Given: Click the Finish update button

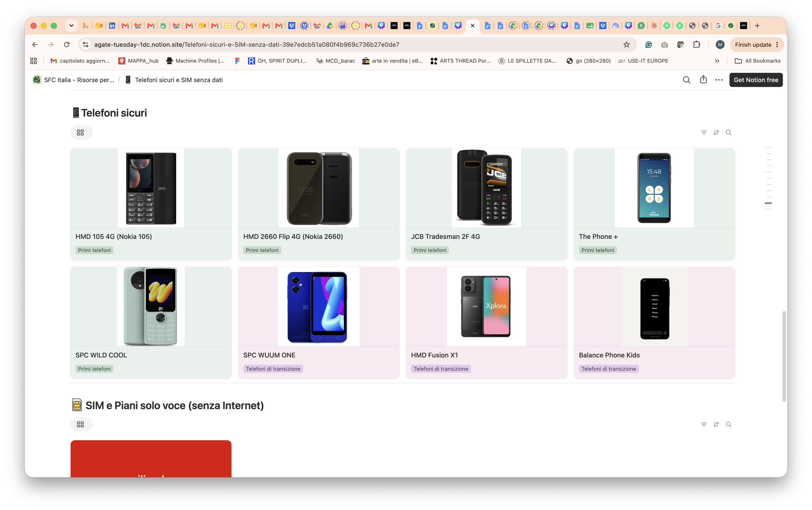Looking at the screenshot, I should coord(756,45).
